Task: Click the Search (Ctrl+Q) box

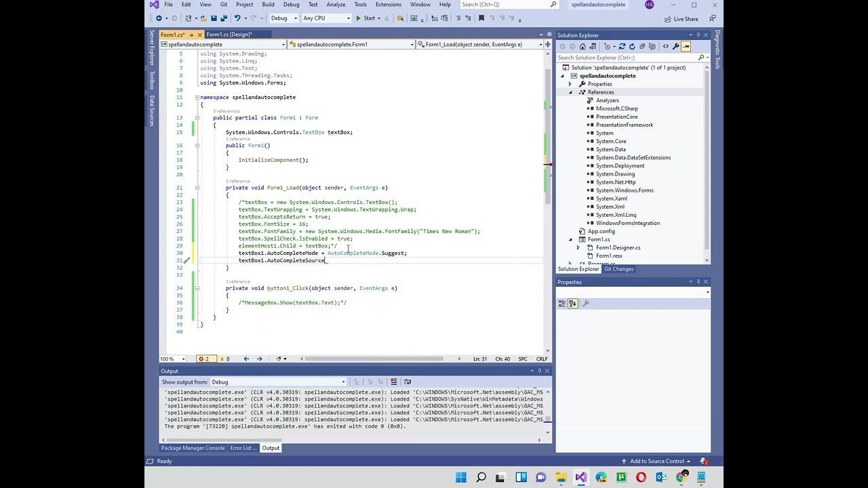Action: coord(509,5)
